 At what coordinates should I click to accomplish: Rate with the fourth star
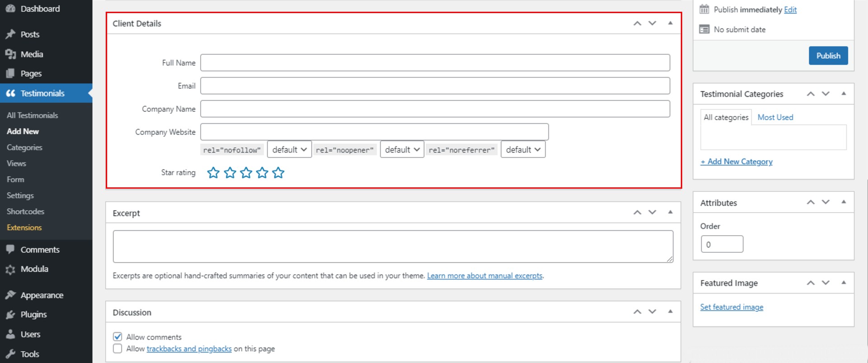point(262,172)
